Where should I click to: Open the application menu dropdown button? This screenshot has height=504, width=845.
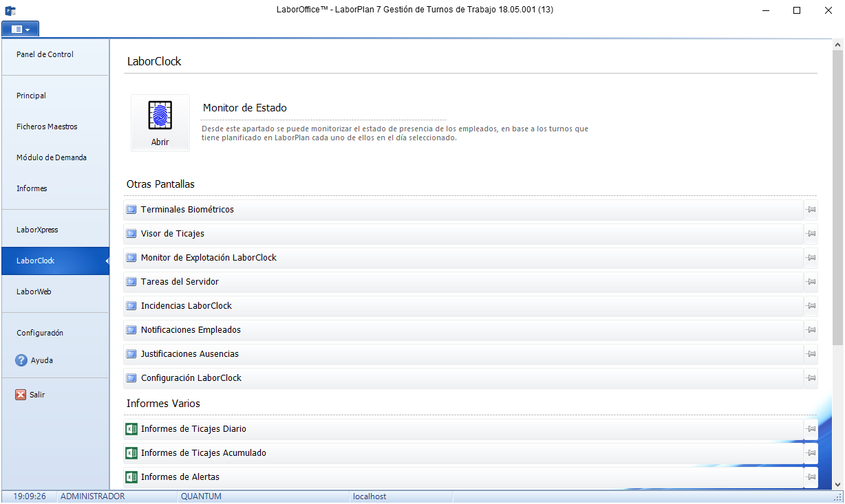point(21,30)
